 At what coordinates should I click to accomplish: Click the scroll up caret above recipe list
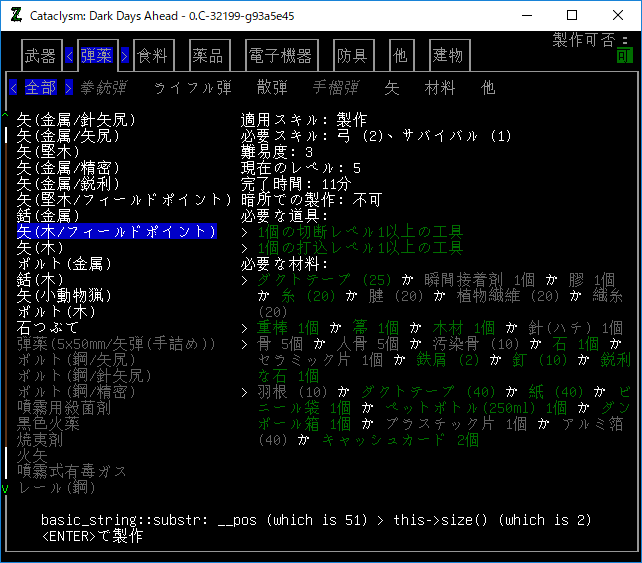[x=6, y=115]
